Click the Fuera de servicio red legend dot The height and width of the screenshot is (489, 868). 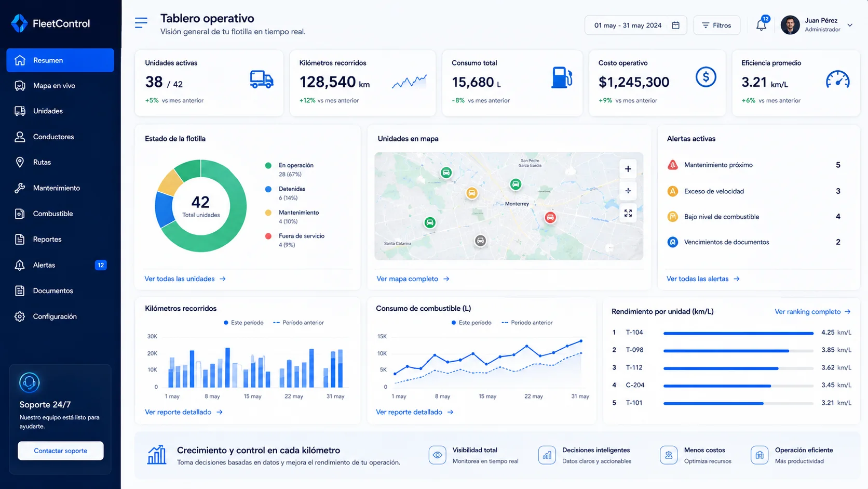[268, 236]
